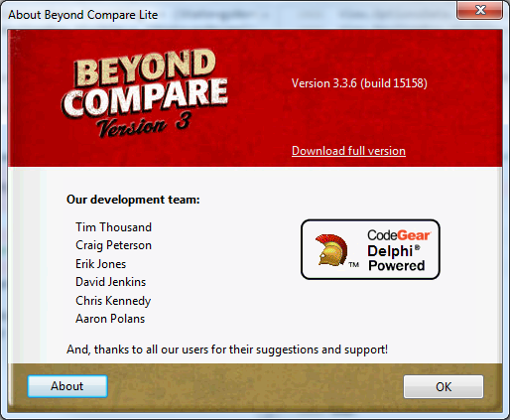510x420 pixels.
Task: Click the CodeGear Delphi Powered badge
Action: tap(370, 249)
